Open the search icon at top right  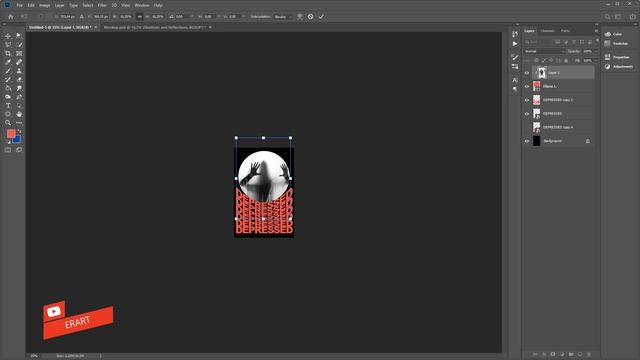[x=607, y=17]
